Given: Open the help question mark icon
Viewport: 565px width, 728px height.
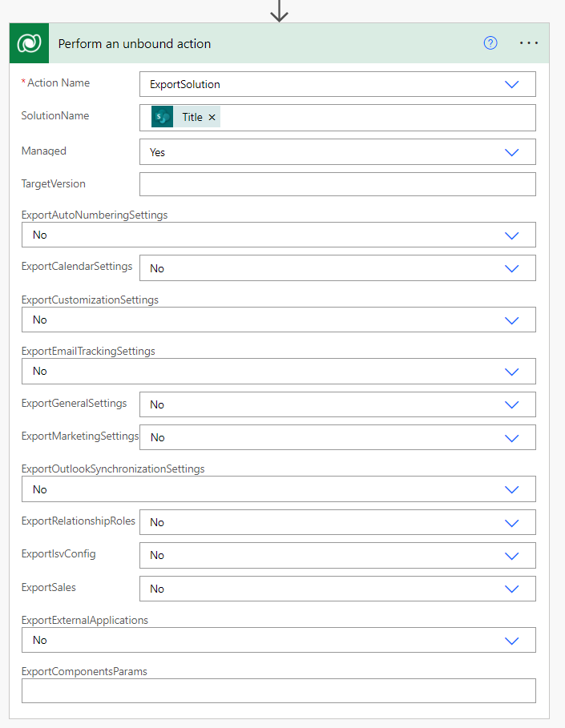Looking at the screenshot, I should coord(490,43).
